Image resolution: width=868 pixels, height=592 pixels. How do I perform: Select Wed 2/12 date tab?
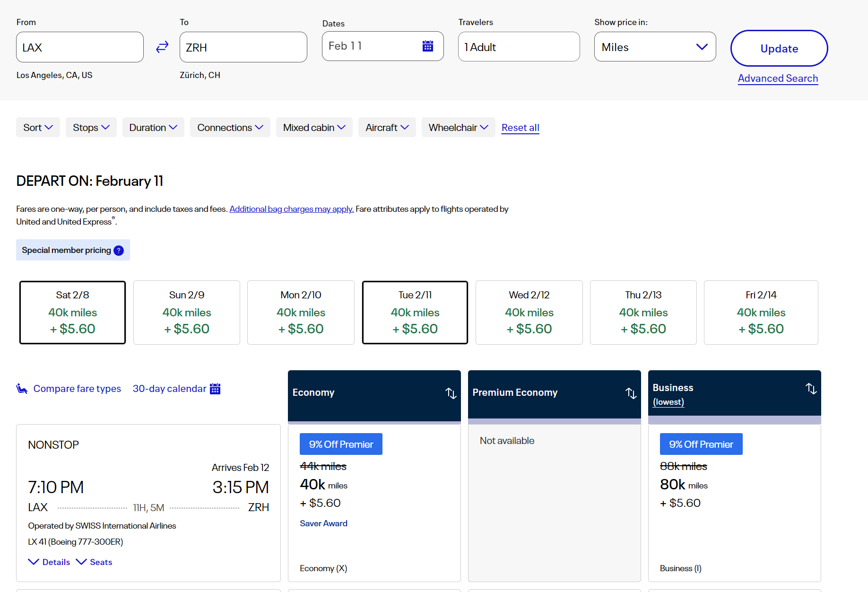[529, 313]
